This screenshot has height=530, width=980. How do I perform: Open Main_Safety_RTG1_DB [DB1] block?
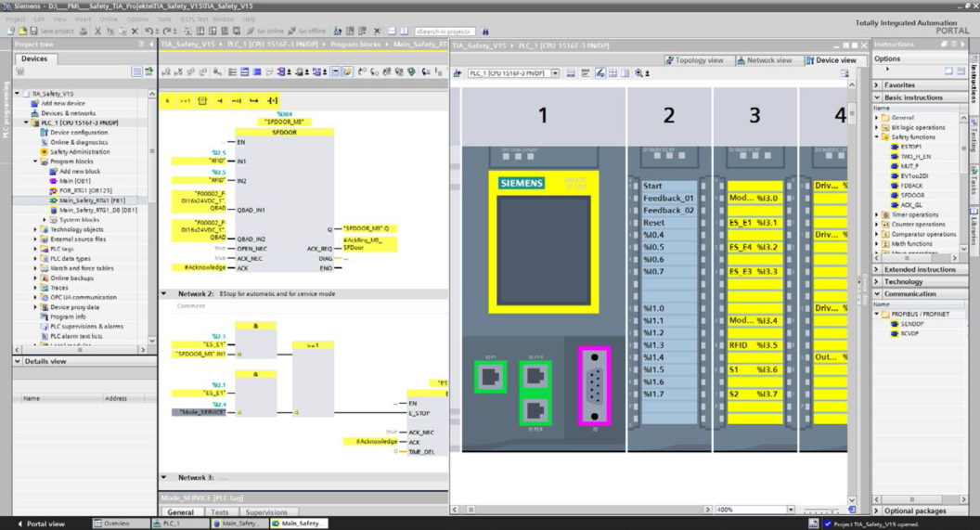pyautogui.click(x=97, y=210)
